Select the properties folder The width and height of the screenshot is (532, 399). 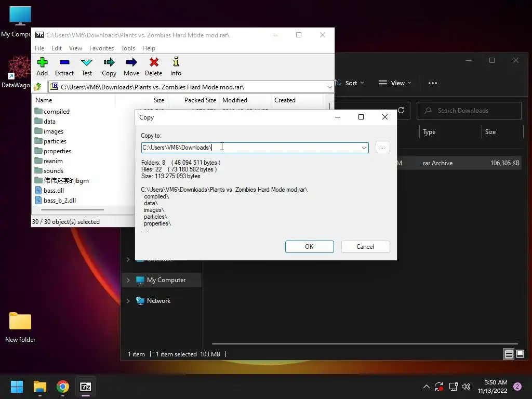coord(53,151)
